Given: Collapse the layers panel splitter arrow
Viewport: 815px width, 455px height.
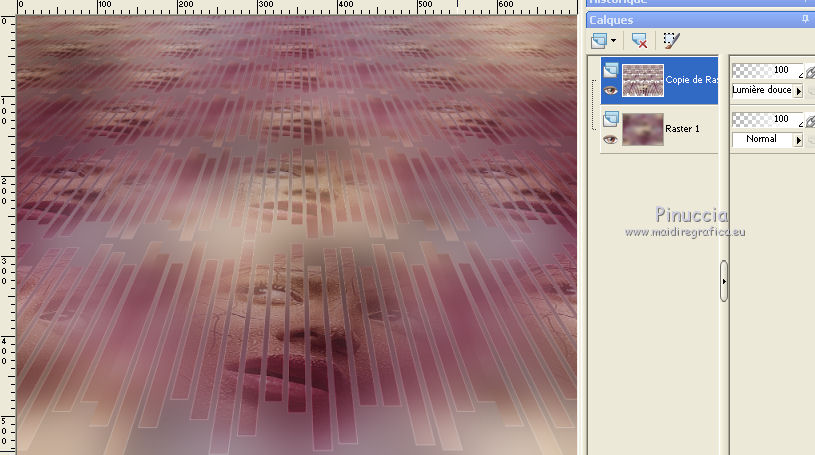Looking at the screenshot, I should click(x=724, y=281).
